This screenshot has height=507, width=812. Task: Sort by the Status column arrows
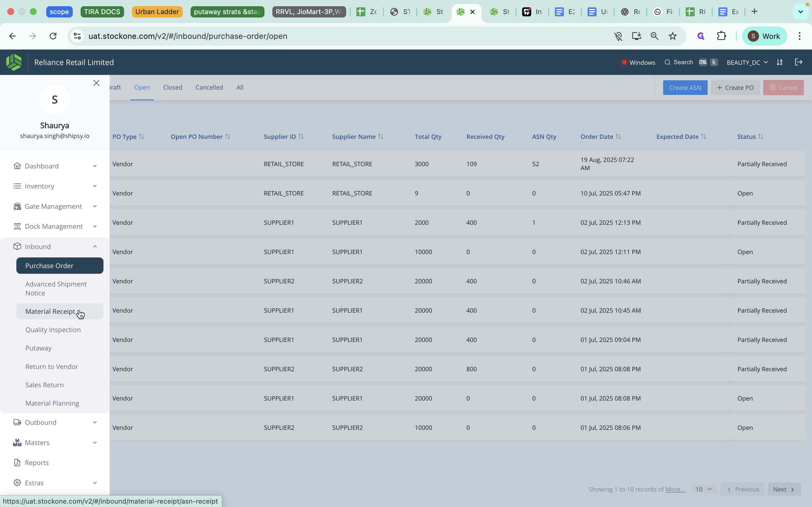click(x=761, y=137)
